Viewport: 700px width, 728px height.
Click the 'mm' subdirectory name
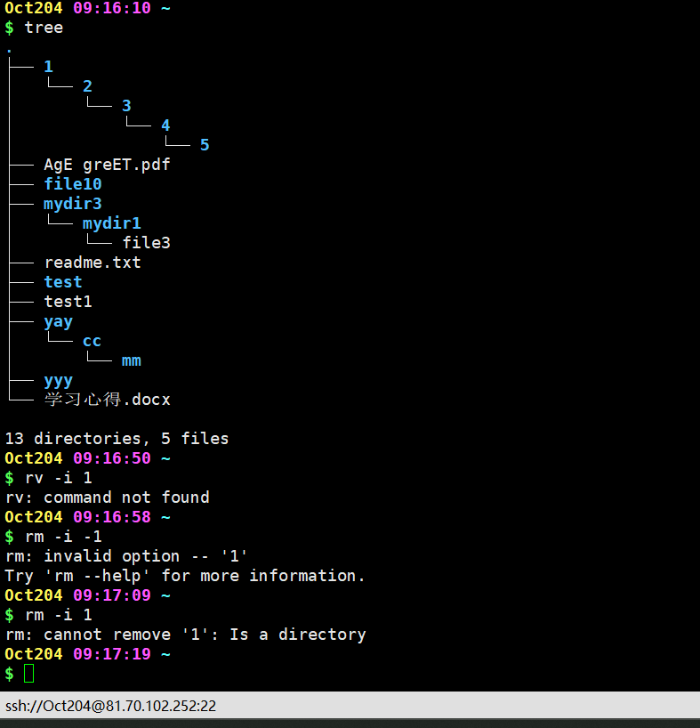[132, 360]
